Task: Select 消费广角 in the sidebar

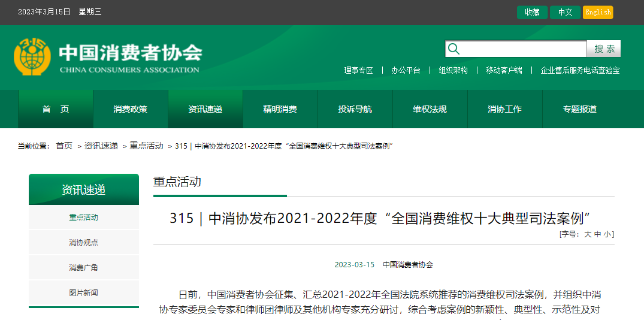Action: [x=84, y=268]
